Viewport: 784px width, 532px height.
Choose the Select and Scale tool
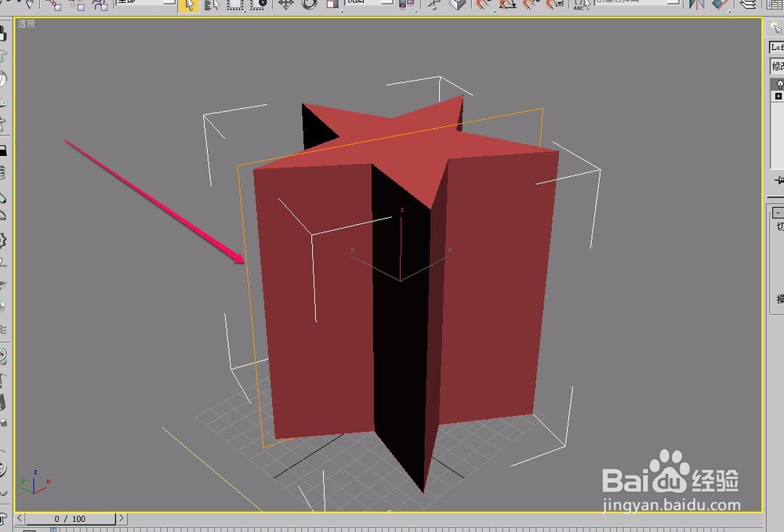(x=332, y=6)
